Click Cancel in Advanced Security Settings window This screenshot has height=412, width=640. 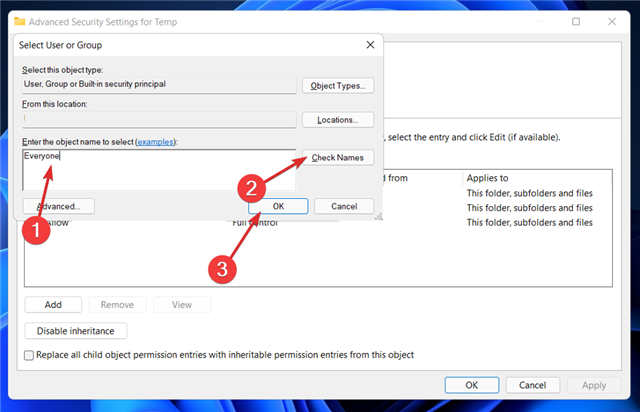click(x=532, y=385)
